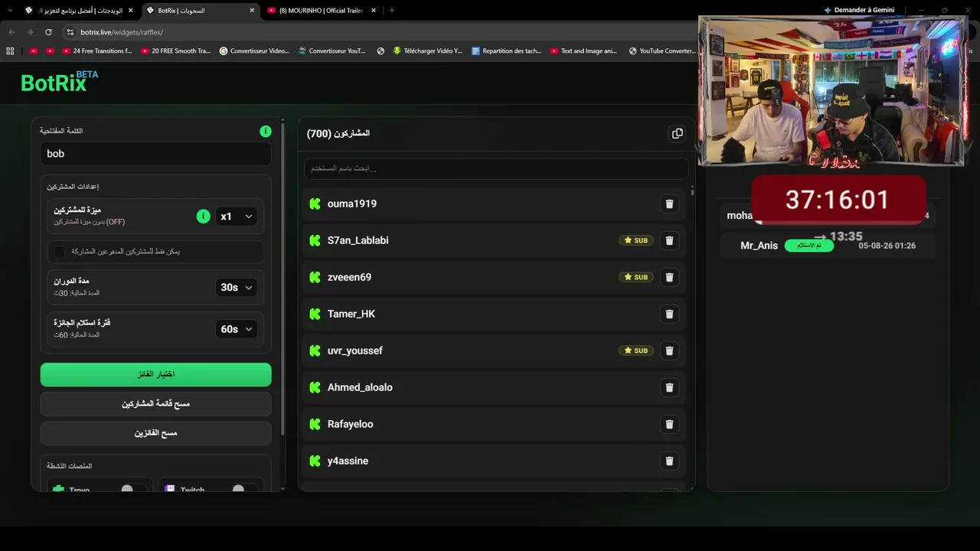Open the Convertisseur Video bookmark
The image size is (980, 551).
click(x=254, y=51)
